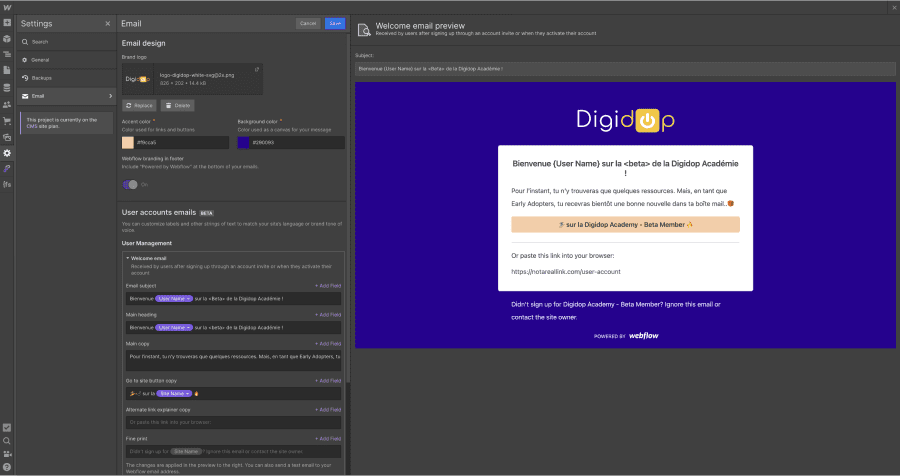The width and height of the screenshot is (900, 476).
Task: Collapse the Welcome email section
Action: point(128,258)
